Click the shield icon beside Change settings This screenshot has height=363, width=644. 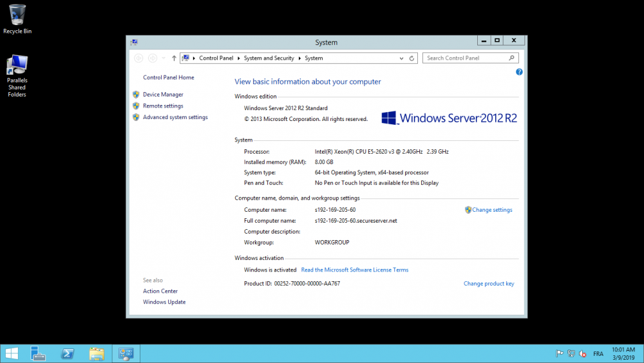click(x=468, y=210)
